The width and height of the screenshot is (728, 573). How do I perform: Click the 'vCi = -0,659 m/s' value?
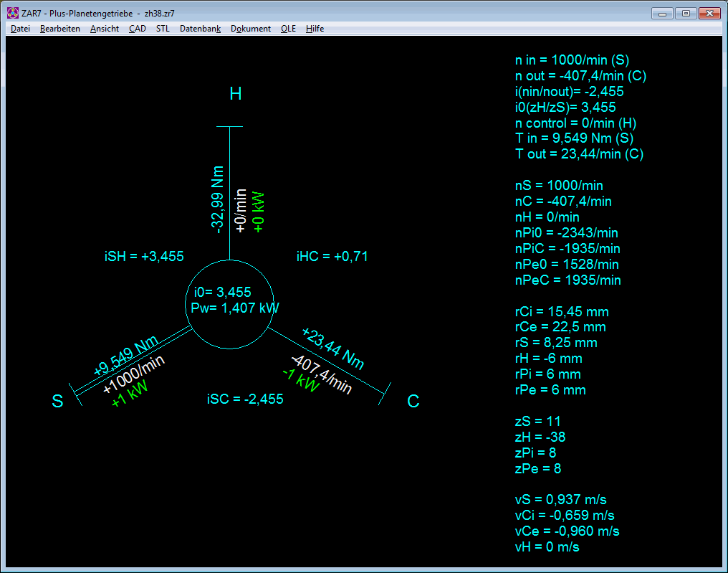565,516
